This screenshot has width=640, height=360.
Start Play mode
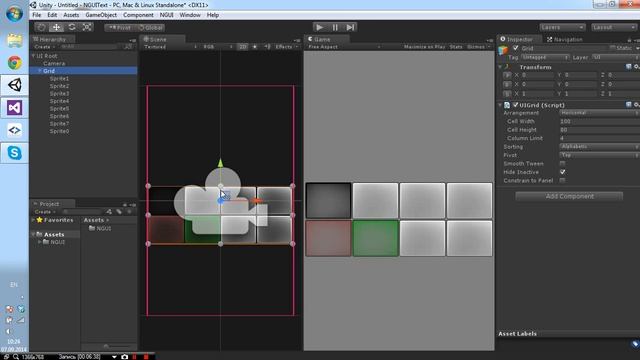[x=320, y=27]
